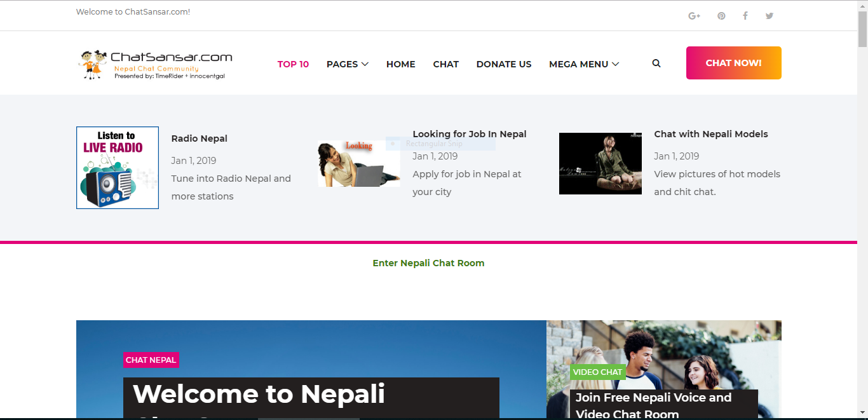Open the DONATE US page

(503, 64)
